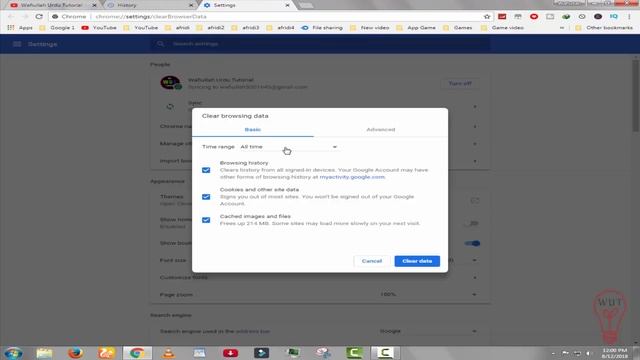Open File Explorer from taskbar
Image resolution: width=640 pixels, height=360 pixels.
pos(44,353)
